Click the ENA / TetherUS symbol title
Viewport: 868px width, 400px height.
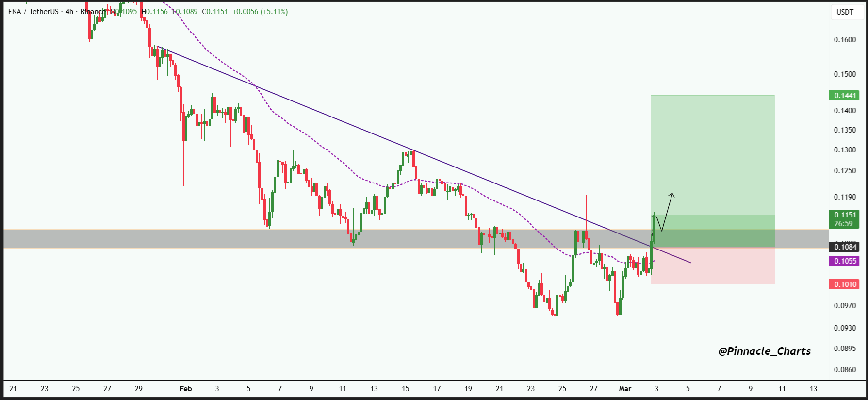click(x=33, y=11)
